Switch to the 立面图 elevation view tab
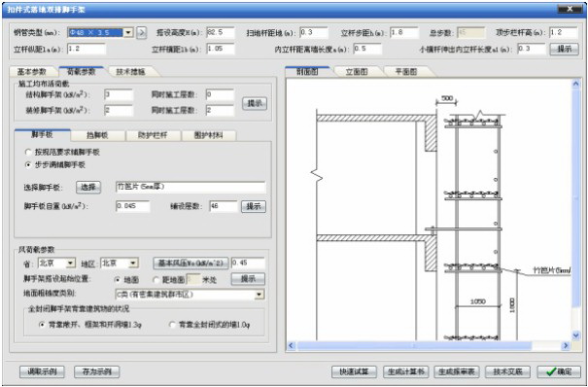 click(x=357, y=72)
